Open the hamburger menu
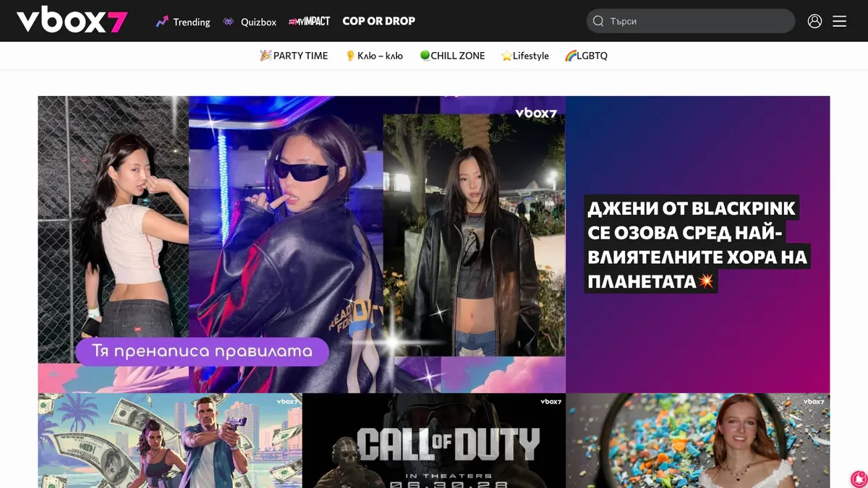868x488 pixels. pos(839,21)
